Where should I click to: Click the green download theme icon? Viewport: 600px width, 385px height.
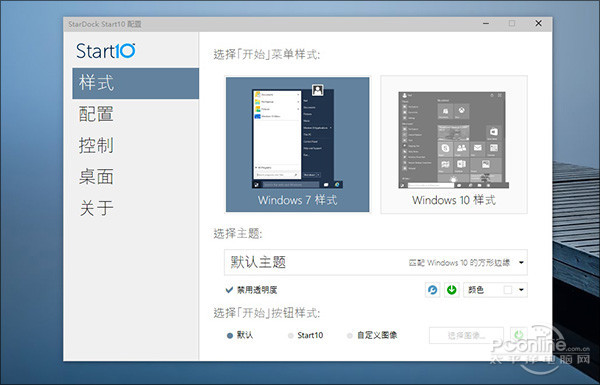pyautogui.click(x=452, y=290)
